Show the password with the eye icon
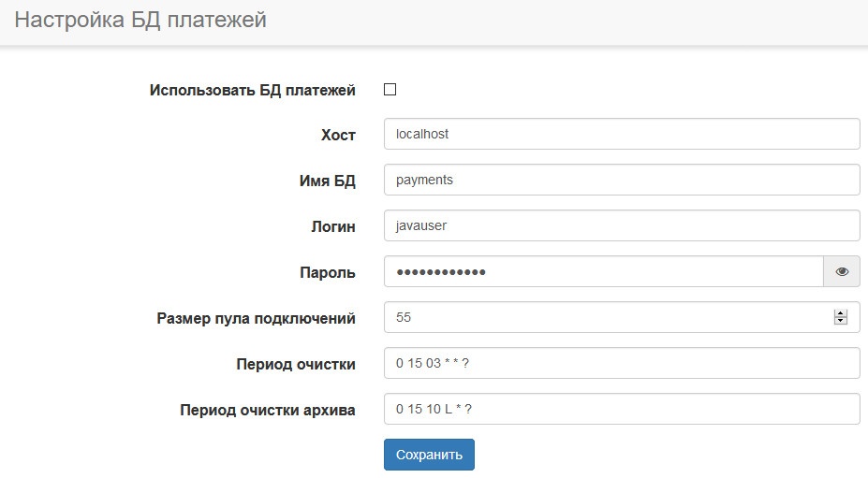This screenshot has width=868, height=478. [x=842, y=272]
